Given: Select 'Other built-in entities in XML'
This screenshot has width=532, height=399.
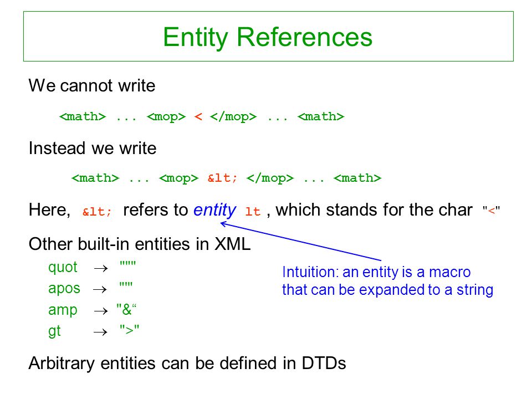Looking at the screenshot, I should 140,244.
